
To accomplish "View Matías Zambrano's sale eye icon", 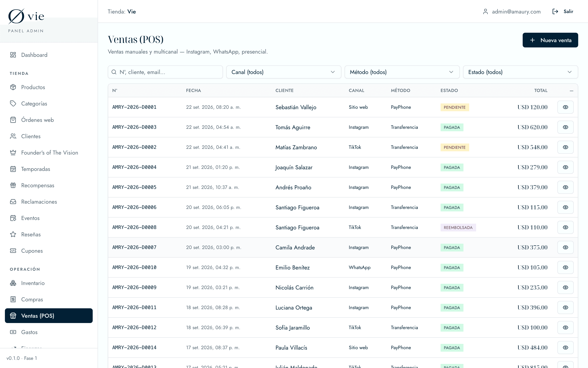I will (x=565, y=147).
